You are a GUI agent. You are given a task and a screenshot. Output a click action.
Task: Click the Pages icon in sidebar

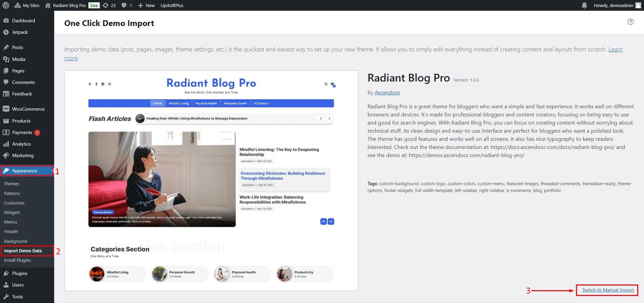6,71
